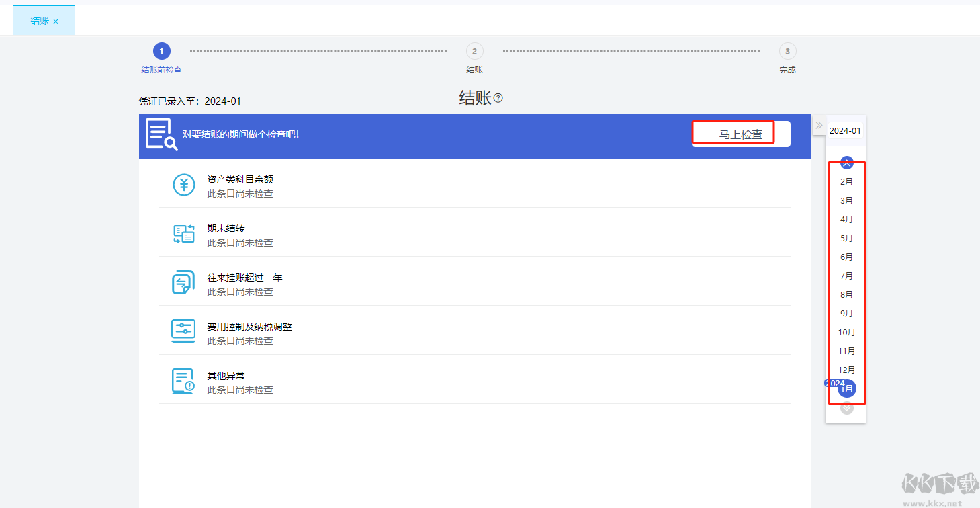Select 5月 in the month sidebar

point(846,238)
